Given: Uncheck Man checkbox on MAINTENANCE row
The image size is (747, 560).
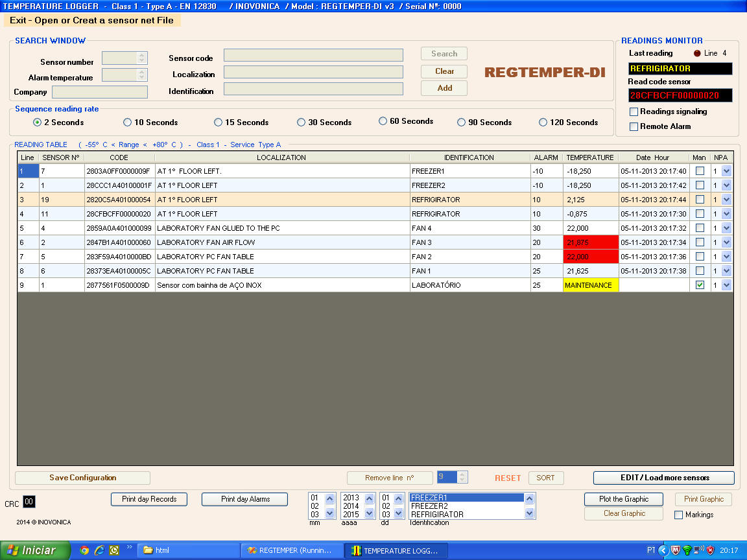Looking at the screenshot, I should 700,285.
